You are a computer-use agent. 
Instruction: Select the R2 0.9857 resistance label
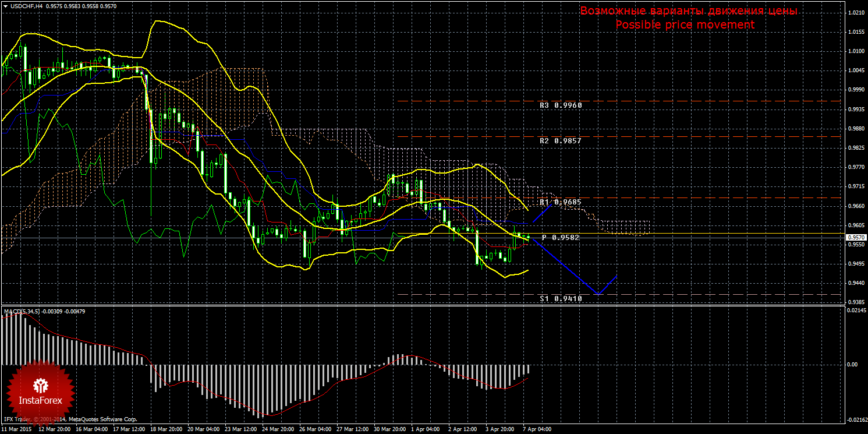pyautogui.click(x=560, y=141)
